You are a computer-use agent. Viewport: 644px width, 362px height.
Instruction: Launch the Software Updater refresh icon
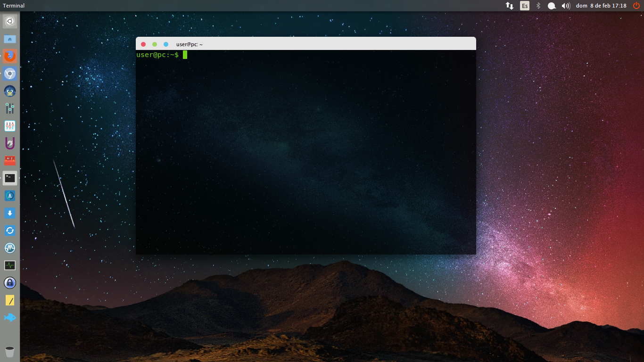tap(10, 230)
